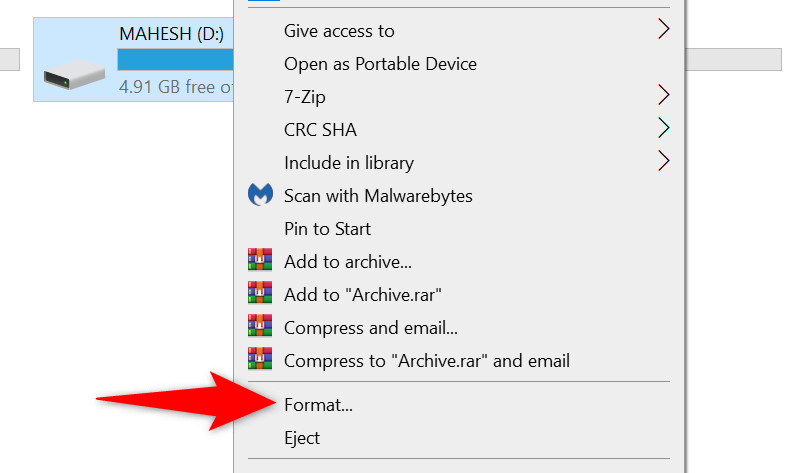Viewport: 791px width, 473px height.
Task: Expand the Include in library submenu arrow
Action: pyautogui.click(x=663, y=162)
